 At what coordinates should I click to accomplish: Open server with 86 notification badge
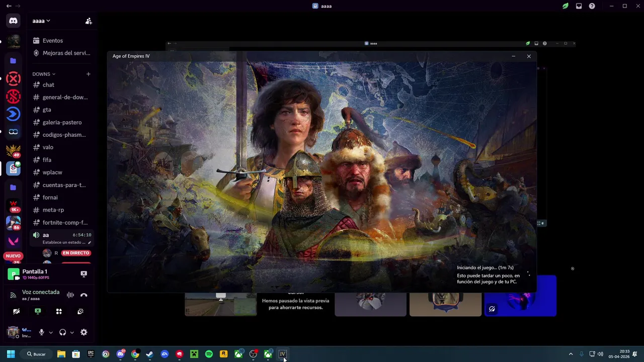[13, 223]
